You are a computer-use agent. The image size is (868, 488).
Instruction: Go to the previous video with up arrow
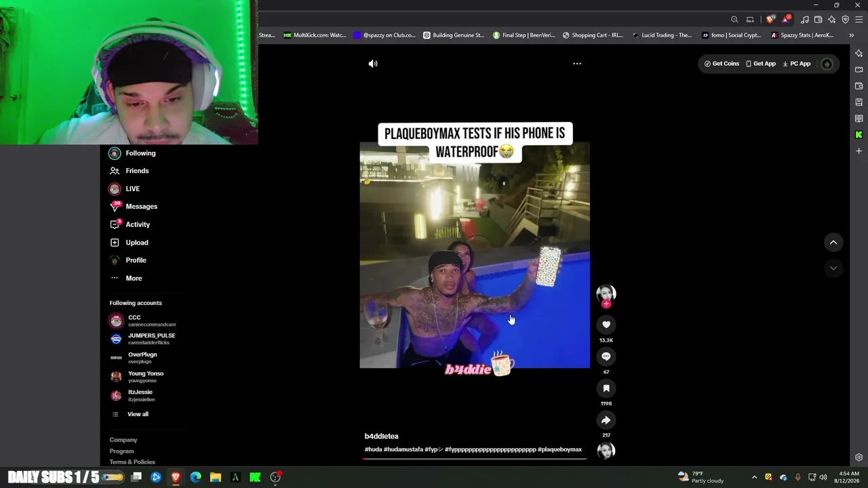[833, 243]
